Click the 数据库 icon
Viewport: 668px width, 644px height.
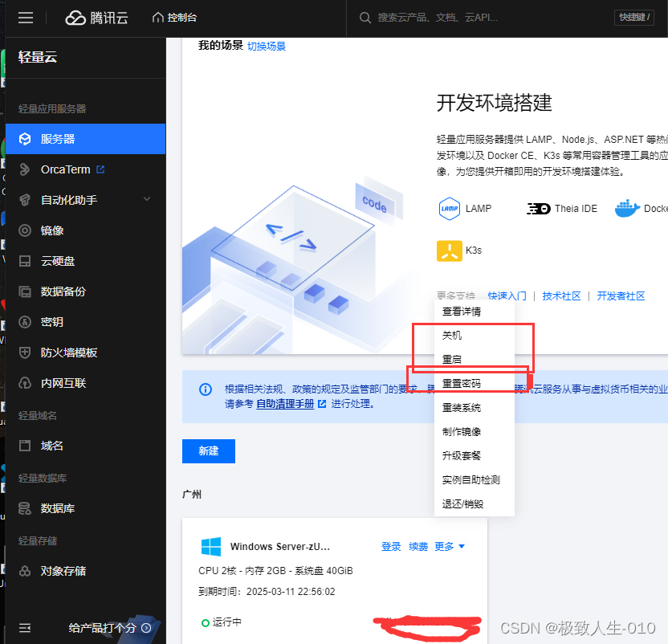pos(25,508)
